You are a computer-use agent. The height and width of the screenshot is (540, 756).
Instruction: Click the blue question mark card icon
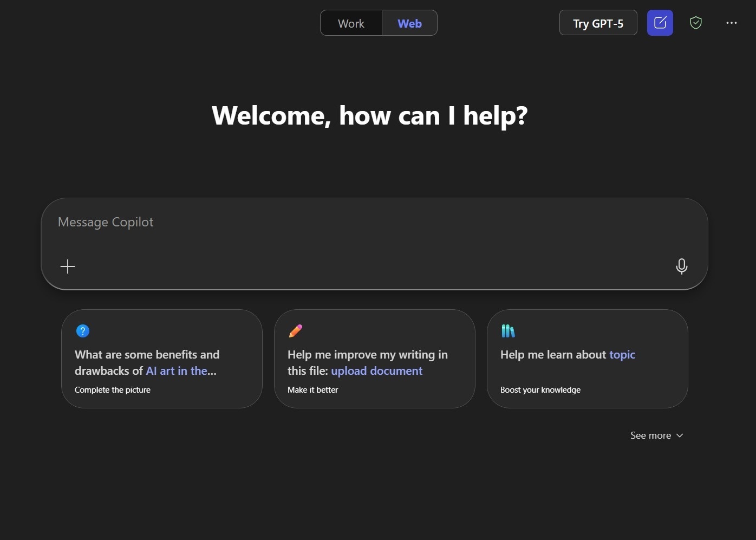(x=83, y=331)
